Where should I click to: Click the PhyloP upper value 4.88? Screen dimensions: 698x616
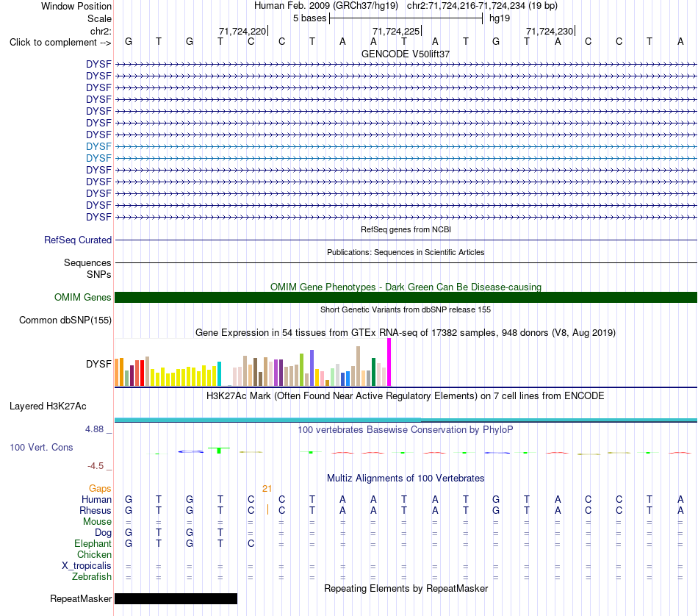pyautogui.click(x=94, y=429)
